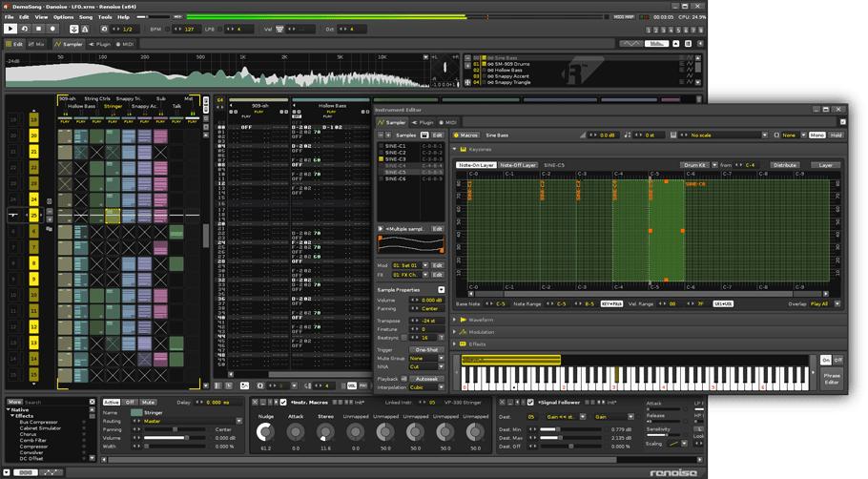Adjust the track Panning slider
Image resolution: width=868 pixels, height=479 pixels.
(x=175, y=429)
